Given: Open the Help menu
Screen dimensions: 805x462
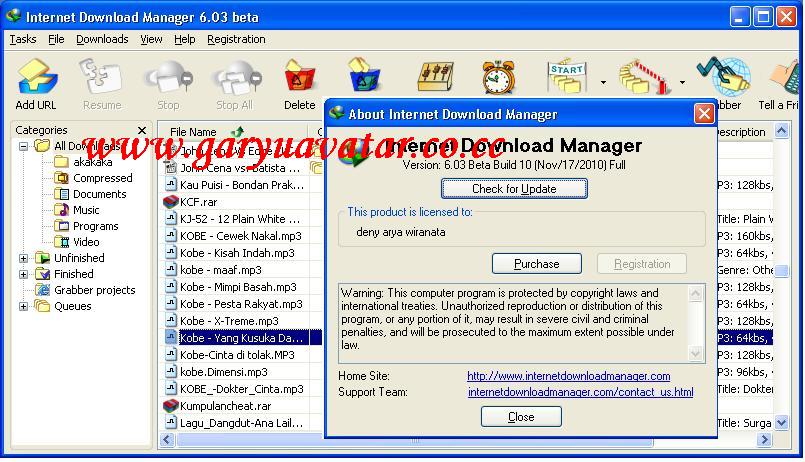Looking at the screenshot, I should point(185,40).
